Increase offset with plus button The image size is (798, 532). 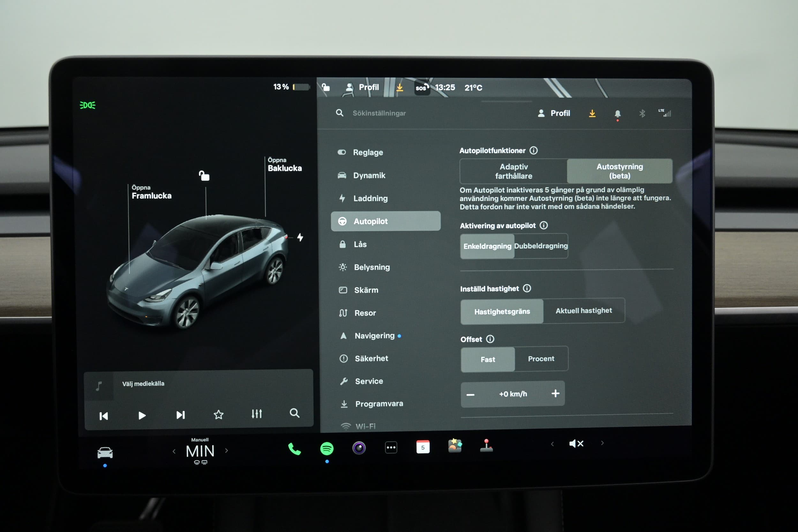tap(555, 393)
